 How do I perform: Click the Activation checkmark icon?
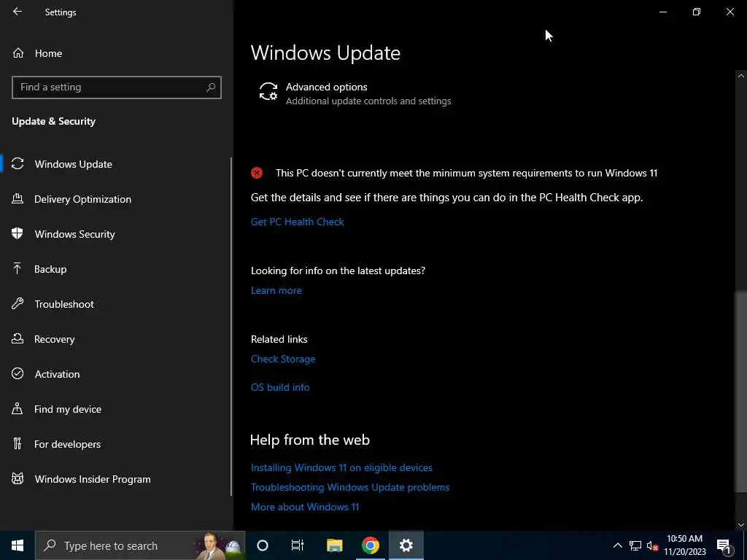click(x=18, y=374)
